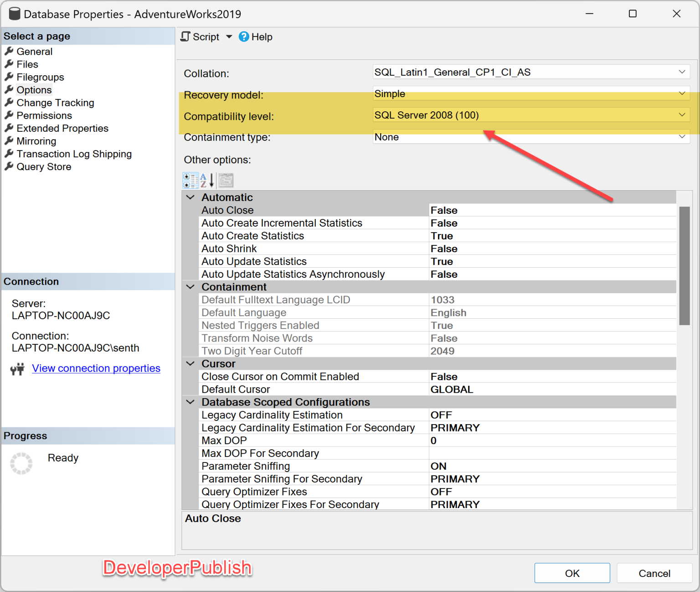Switch to the Query Store page

point(43,166)
